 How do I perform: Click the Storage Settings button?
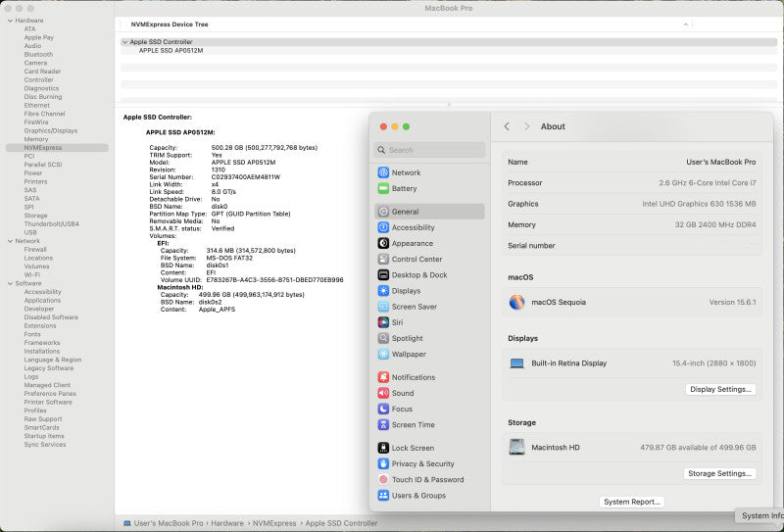coord(719,473)
